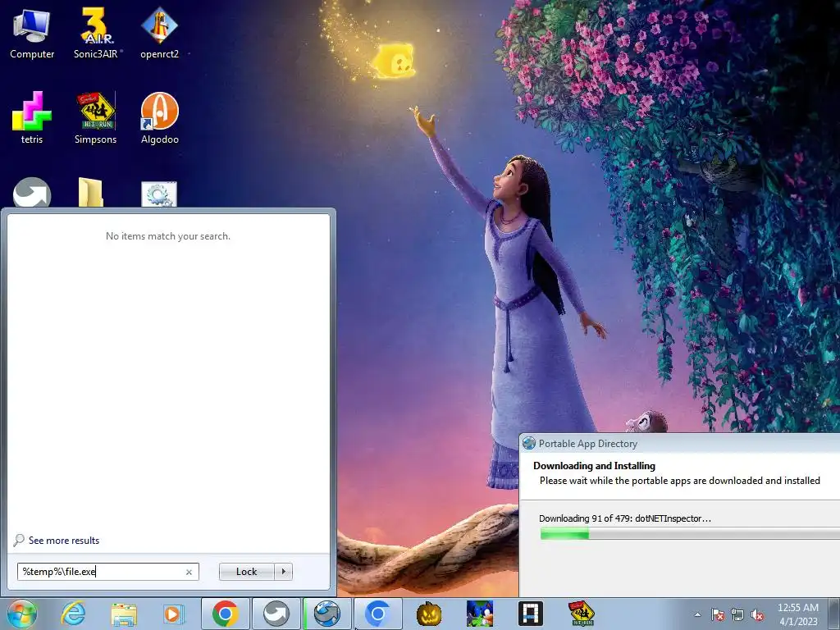Click the Portable App Directory title icon

[x=529, y=443]
